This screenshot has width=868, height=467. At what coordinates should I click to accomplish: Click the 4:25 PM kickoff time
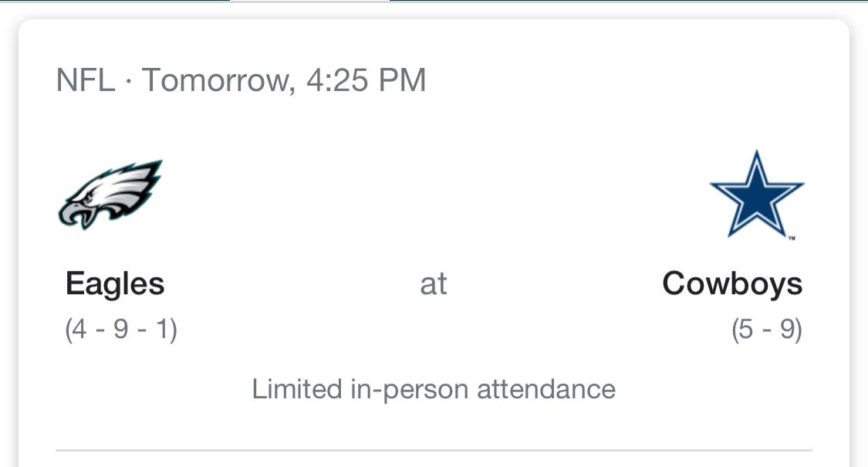(366, 80)
